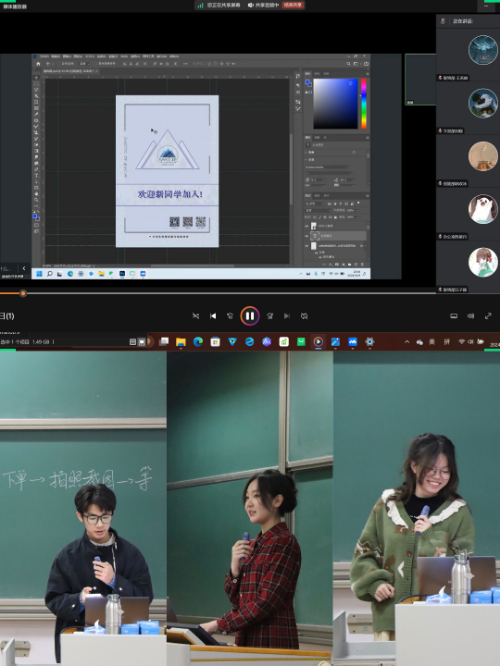This screenshot has width=500, height=666.
Task: Switch to the Color panel tab
Action: pos(308,73)
